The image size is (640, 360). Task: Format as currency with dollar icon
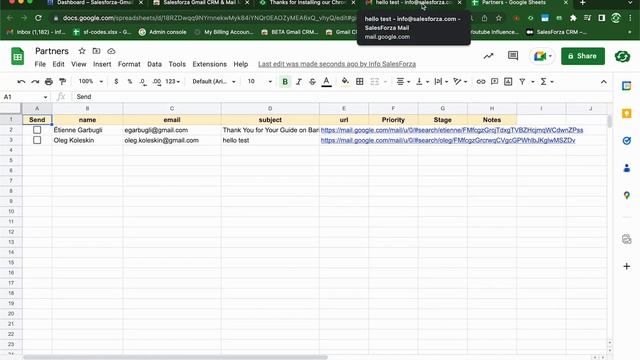pyautogui.click(x=116, y=82)
